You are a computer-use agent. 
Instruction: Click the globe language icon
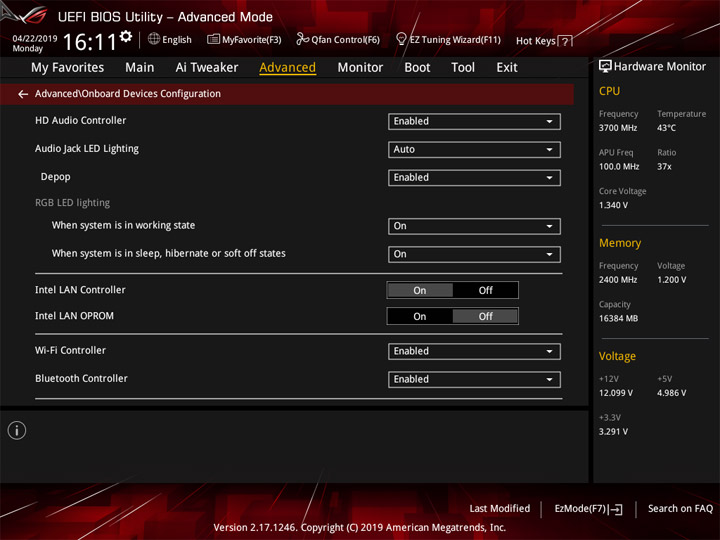click(x=154, y=39)
